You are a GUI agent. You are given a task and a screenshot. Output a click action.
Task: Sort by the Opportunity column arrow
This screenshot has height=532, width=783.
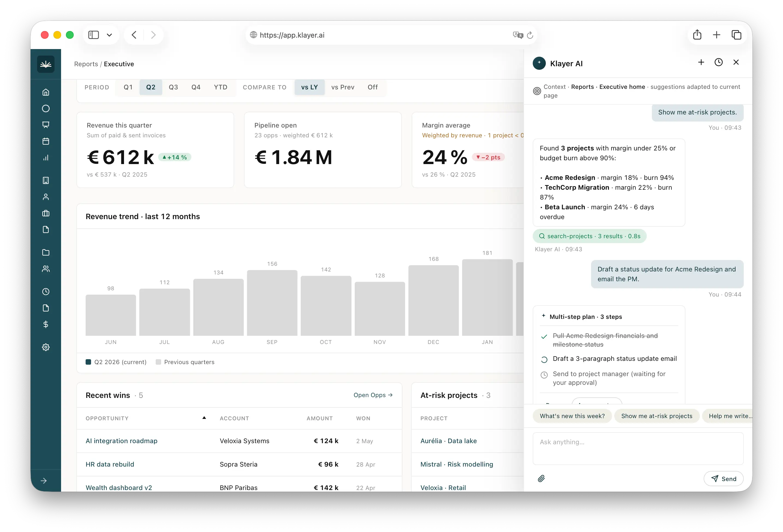point(204,418)
